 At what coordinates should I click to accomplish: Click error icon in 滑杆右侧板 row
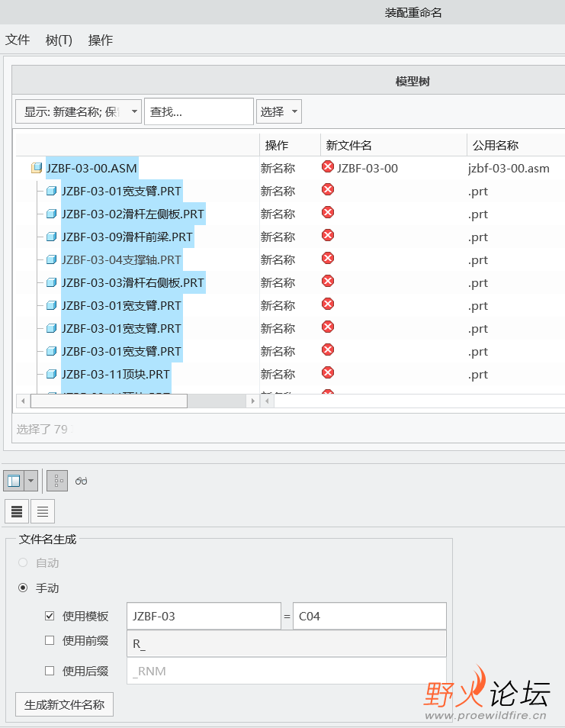click(328, 281)
